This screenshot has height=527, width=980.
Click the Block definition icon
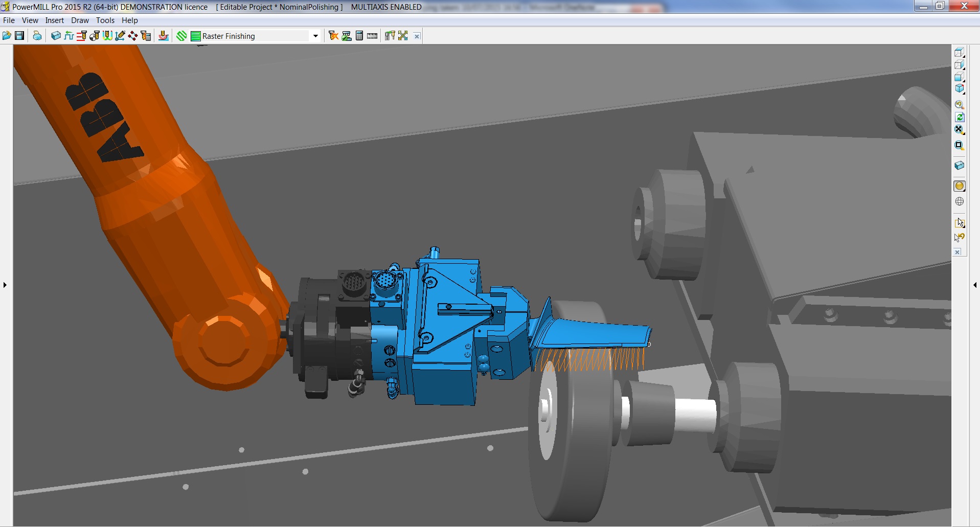pyautogui.click(x=56, y=36)
